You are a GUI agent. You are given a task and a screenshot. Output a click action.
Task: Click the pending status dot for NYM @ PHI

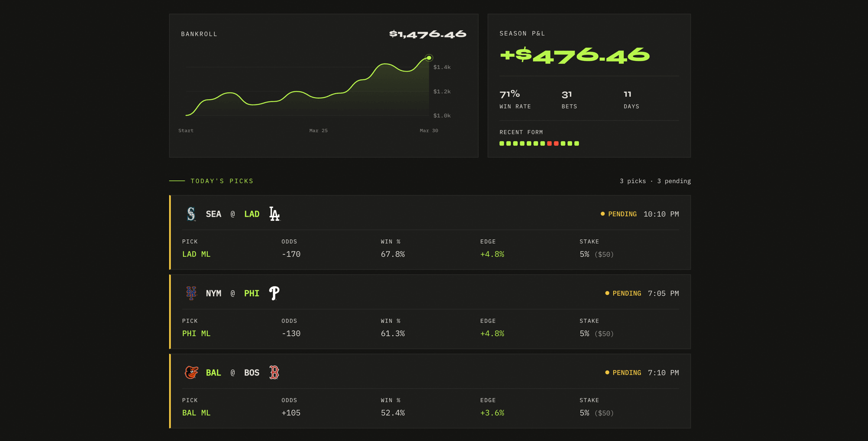click(607, 293)
